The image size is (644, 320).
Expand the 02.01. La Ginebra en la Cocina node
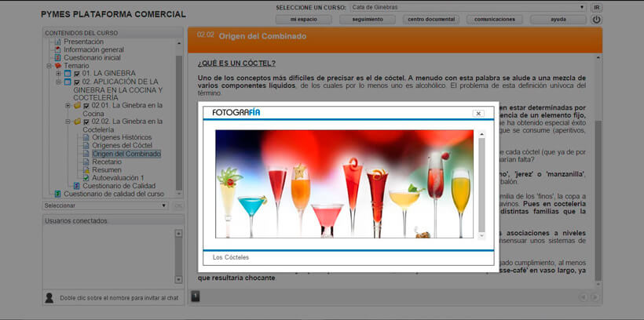click(68, 105)
